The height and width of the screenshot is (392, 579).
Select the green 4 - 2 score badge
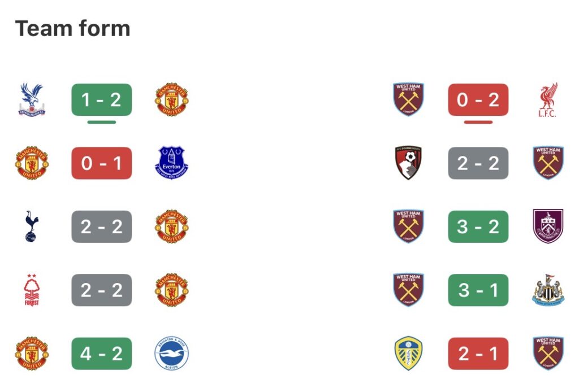point(102,353)
